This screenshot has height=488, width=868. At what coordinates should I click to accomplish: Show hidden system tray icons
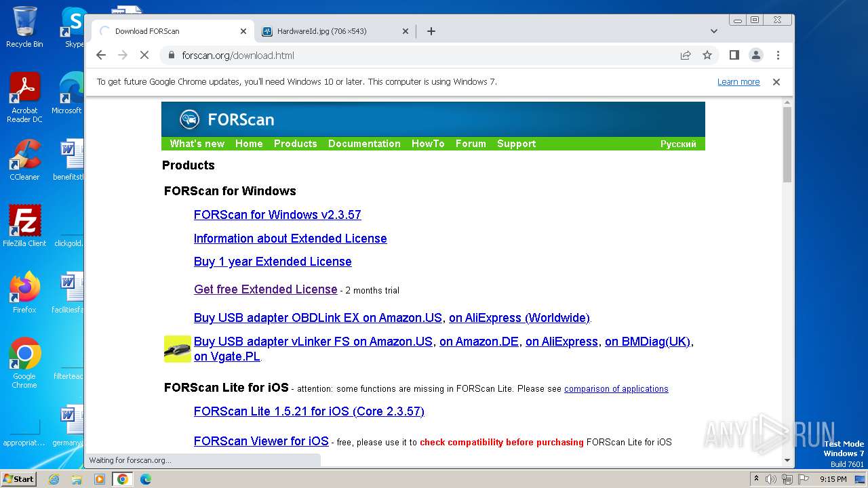click(x=756, y=479)
